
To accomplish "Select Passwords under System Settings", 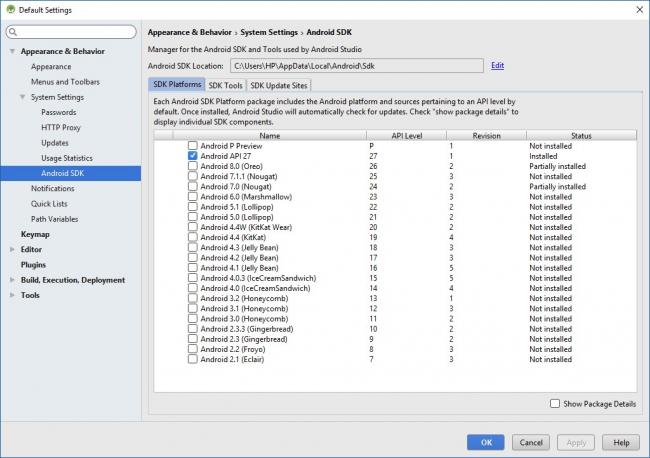I will pyautogui.click(x=58, y=112).
